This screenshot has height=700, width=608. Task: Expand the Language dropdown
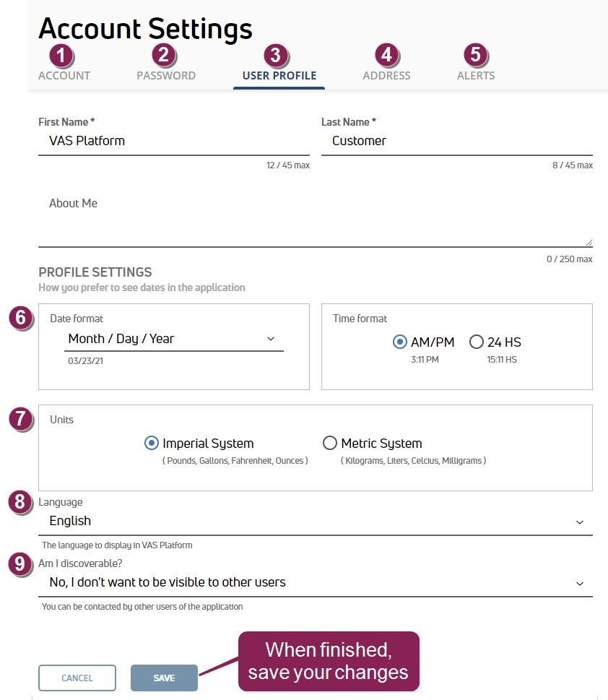point(315,521)
